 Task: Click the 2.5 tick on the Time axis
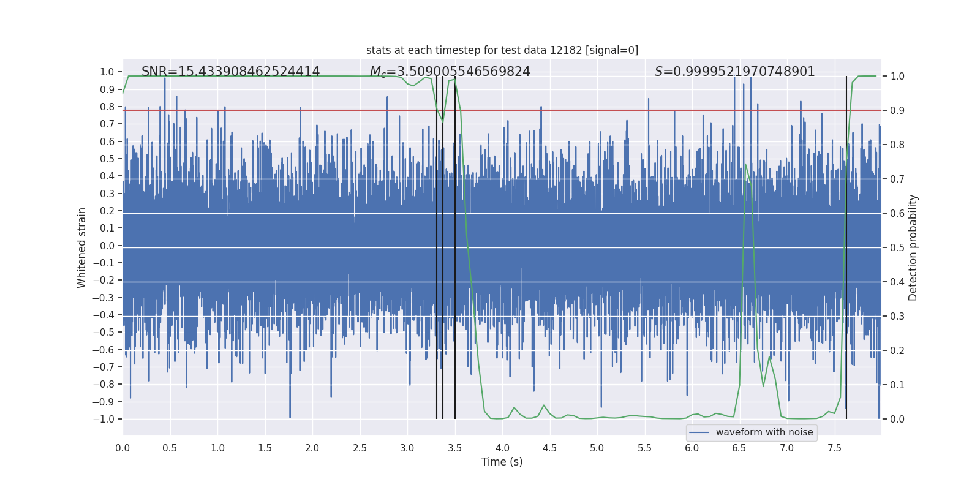[x=360, y=448]
